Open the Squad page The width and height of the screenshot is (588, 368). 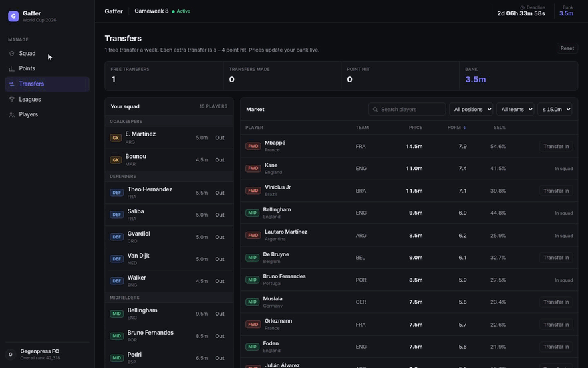[47, 54]
